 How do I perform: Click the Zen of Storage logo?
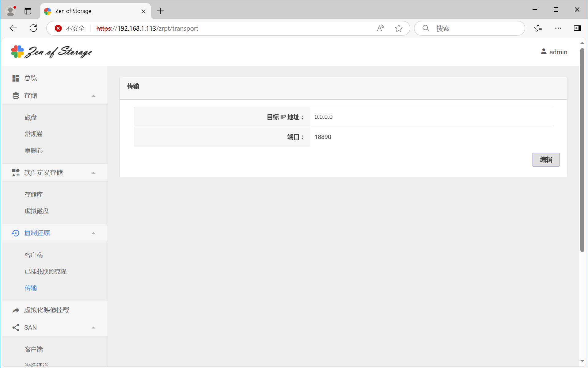[x=51, y=52]
